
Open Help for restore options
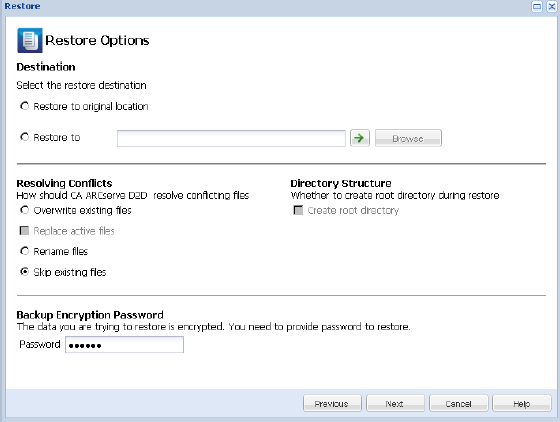(x=522, y=403)
